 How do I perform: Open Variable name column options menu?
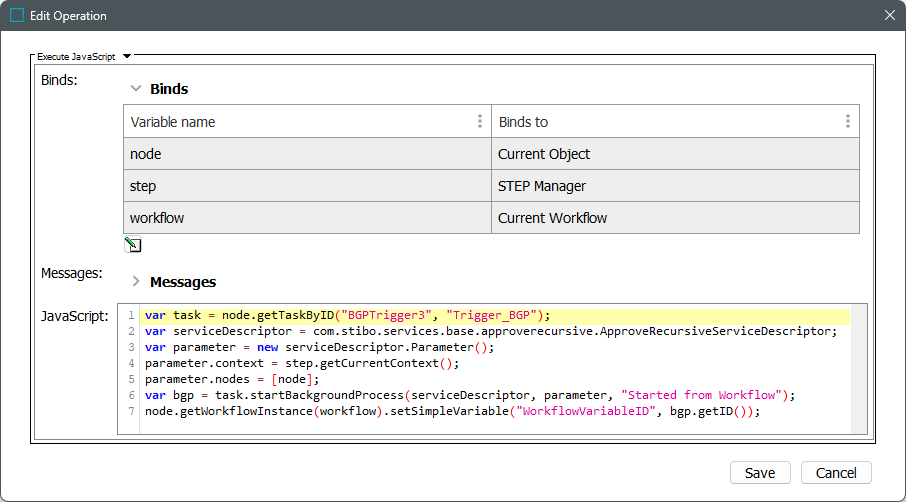480,122
